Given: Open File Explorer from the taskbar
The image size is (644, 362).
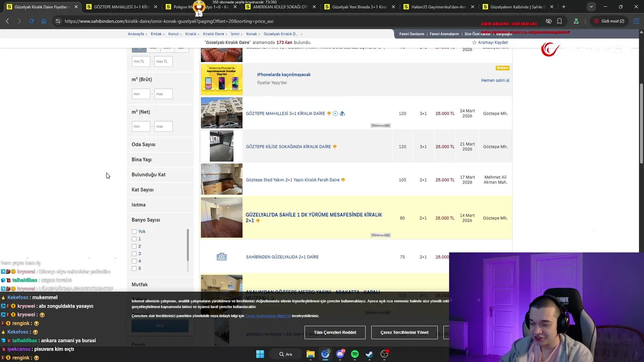Looking at the screenshot, I should (310, 354).
